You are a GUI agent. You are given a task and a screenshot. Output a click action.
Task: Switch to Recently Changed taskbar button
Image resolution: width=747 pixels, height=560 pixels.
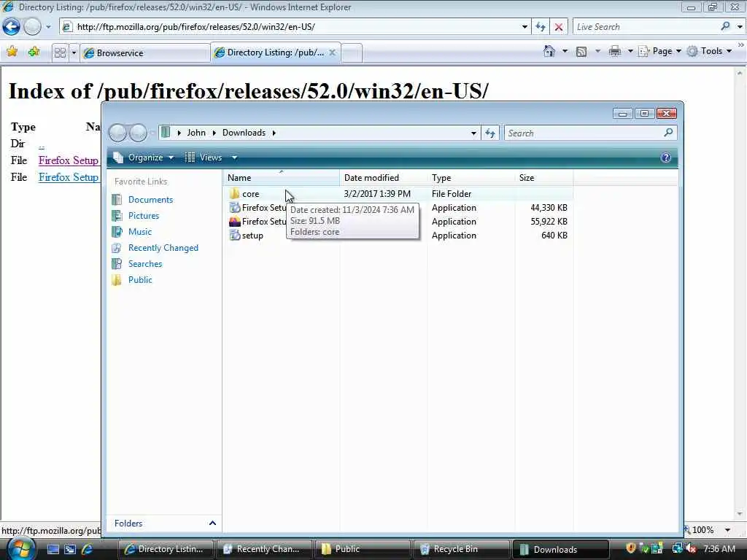264,549
